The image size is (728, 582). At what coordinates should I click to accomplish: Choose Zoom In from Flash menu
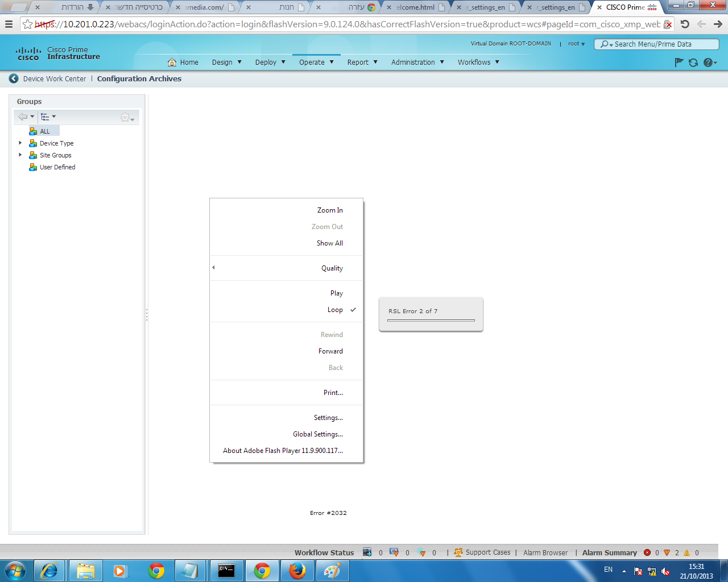pos(286,210)
